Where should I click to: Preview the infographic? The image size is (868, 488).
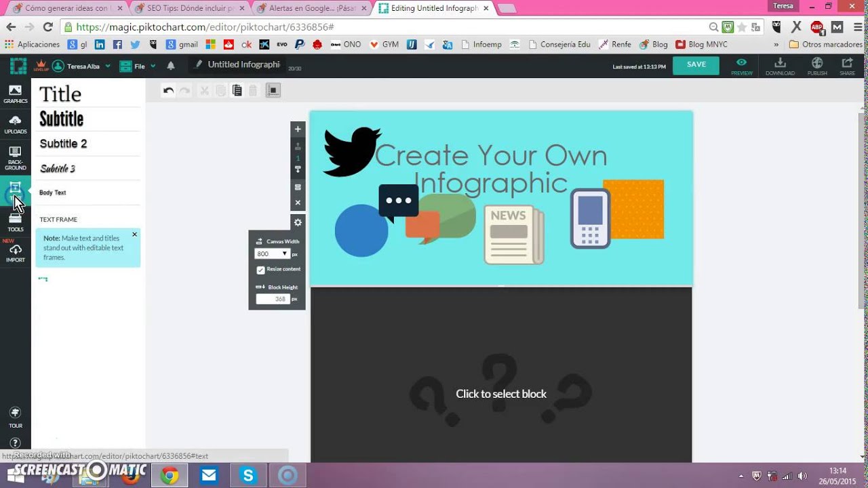pyautogui.click(x=741, y=66)
